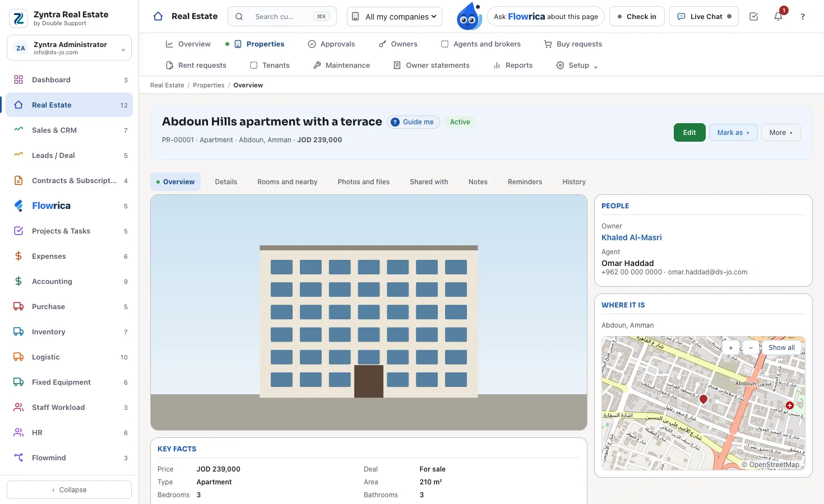Open Staff Workload module
Viewport: 824px width, 504px height.
[70, 408]
